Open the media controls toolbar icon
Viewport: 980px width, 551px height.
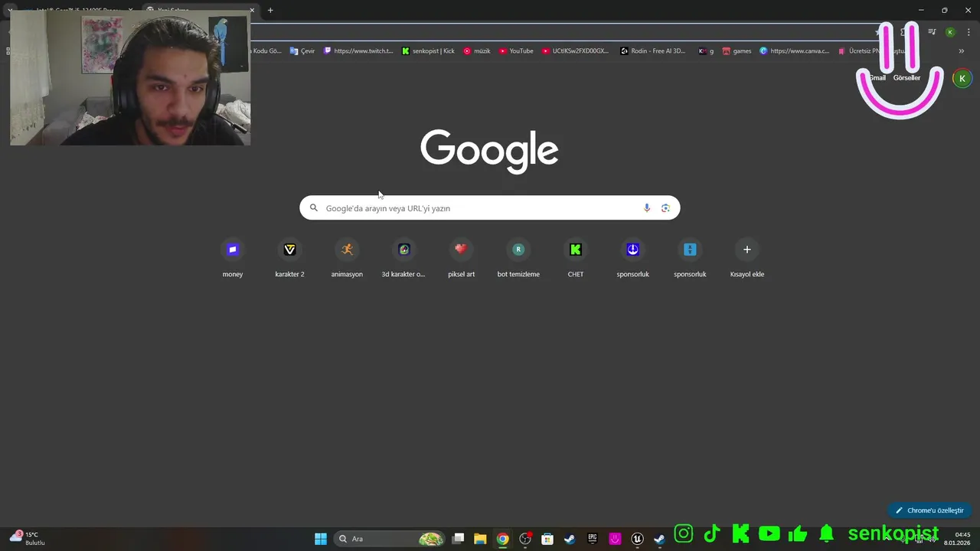(932, 32)
